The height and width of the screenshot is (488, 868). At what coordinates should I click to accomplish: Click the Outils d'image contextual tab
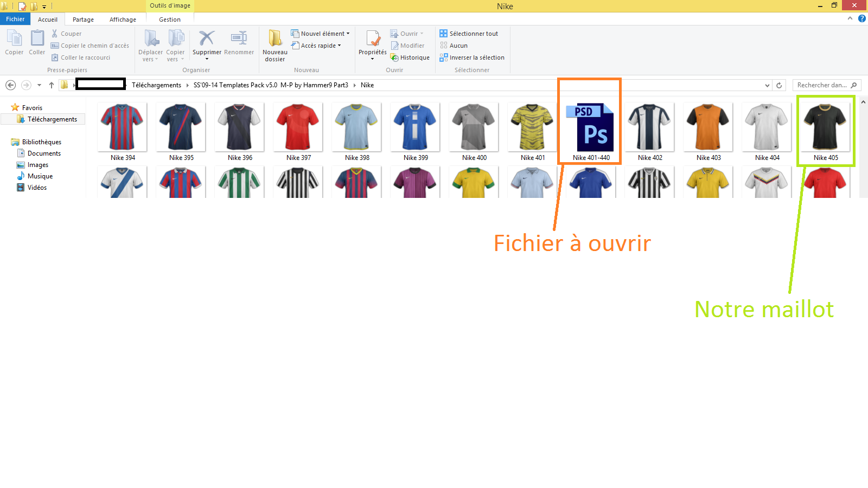[x=170, y=6]
